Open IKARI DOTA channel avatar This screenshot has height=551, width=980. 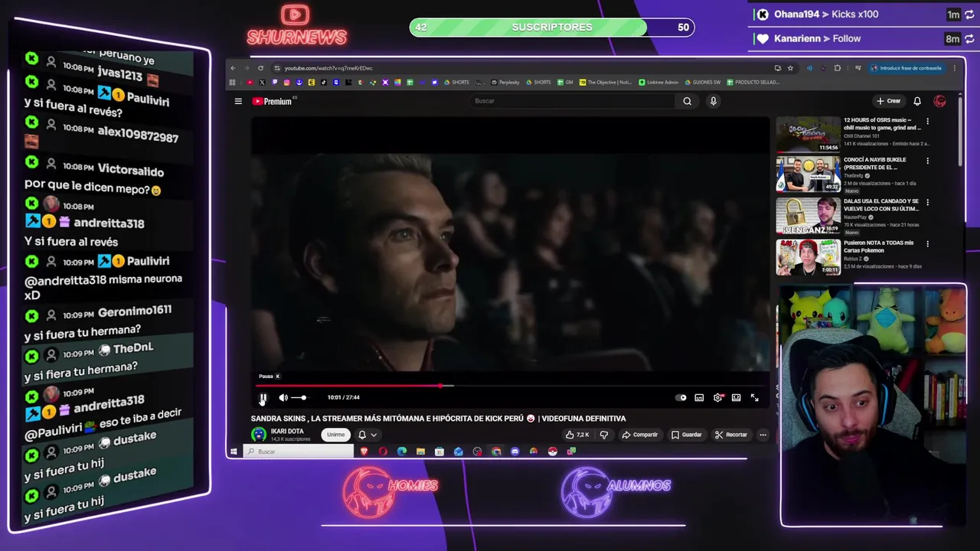tap(259, 435)
